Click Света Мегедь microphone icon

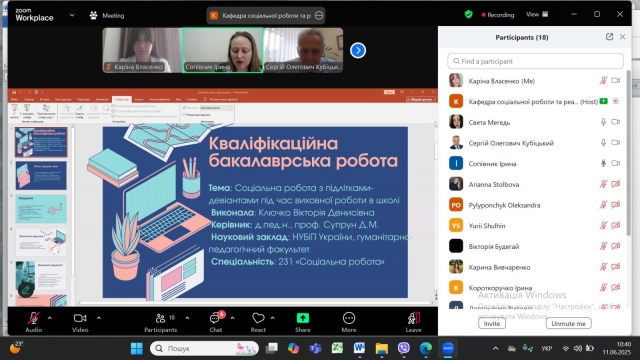coord(603,122)
